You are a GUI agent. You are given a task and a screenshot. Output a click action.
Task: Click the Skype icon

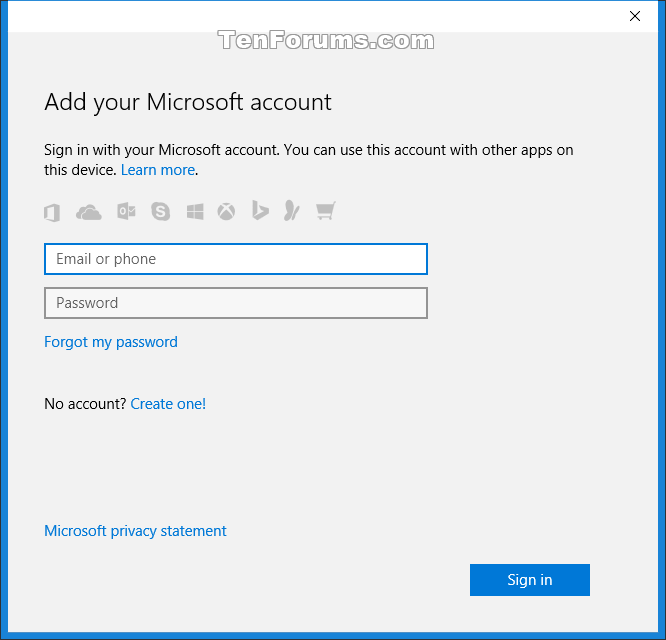pos(161,211)
